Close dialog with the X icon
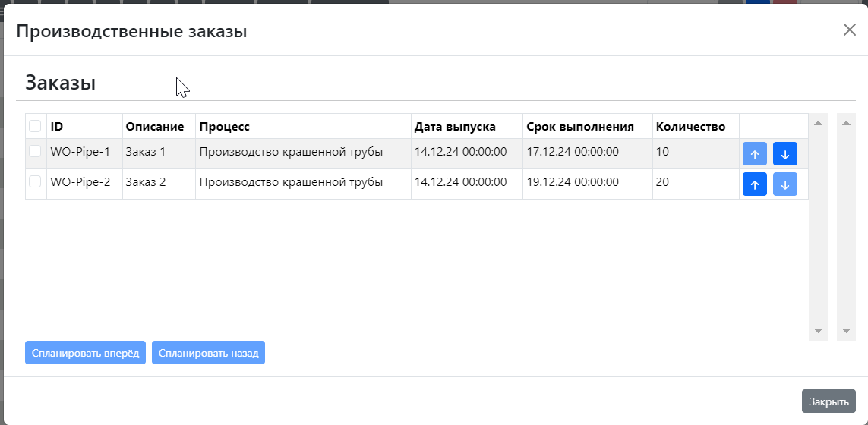This screenshot has height=425, width=868. [850, 30]
